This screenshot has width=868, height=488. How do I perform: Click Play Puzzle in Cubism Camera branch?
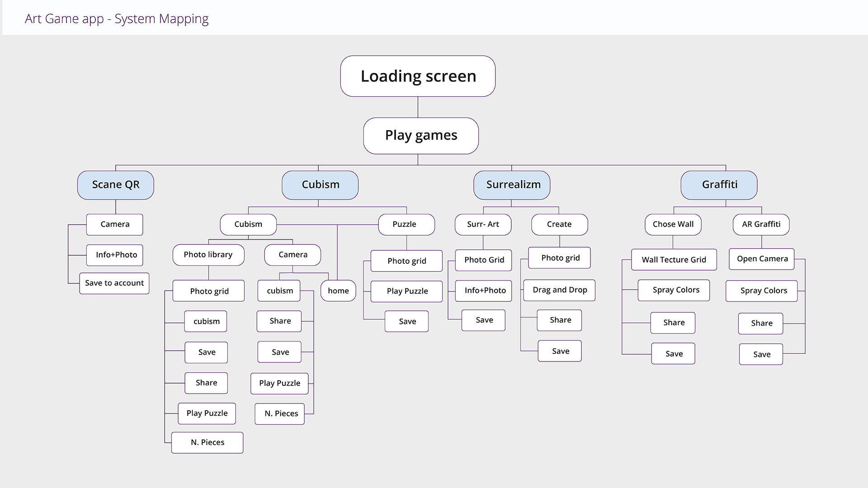pyautogui.click(x=279, y=383)
